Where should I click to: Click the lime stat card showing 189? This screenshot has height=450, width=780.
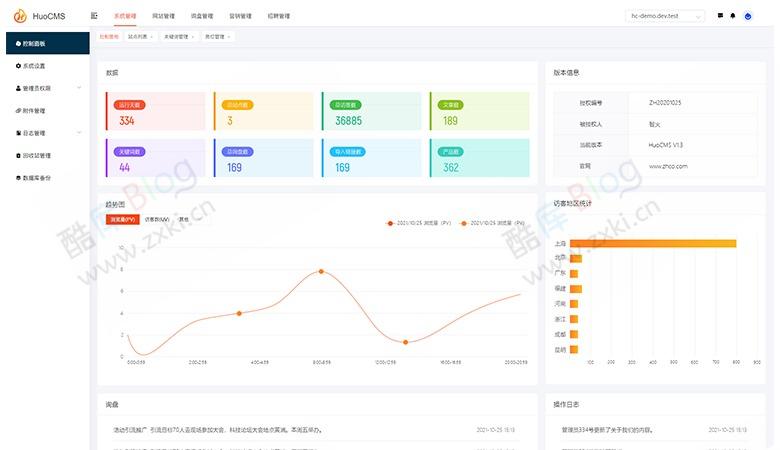point(480,111)
